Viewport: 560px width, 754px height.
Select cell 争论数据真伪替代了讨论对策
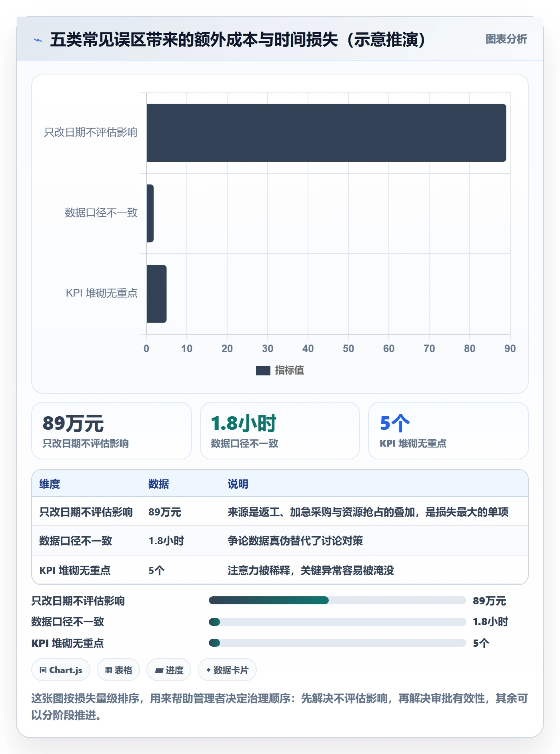coord(295,541)
